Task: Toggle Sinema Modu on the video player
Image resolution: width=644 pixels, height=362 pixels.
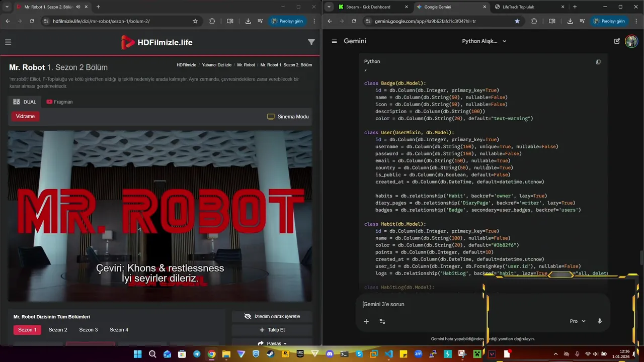Action: [288, 117]
